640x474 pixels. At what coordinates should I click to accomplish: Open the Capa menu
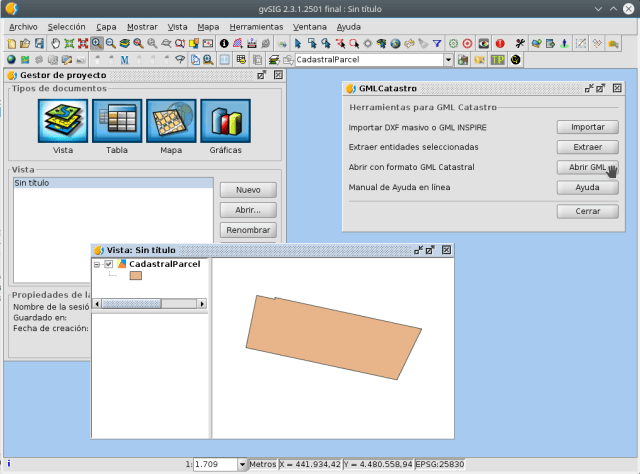pyautogui.click(x=106, y=27)
